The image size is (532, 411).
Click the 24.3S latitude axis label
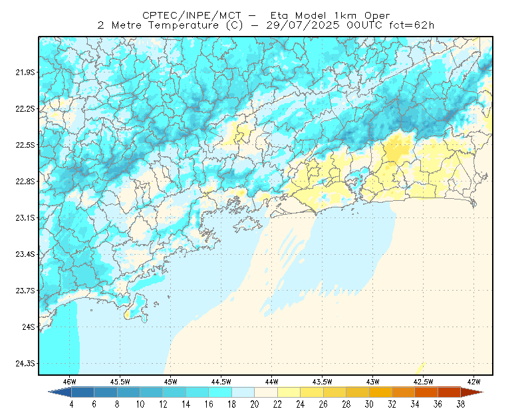click(x=25, y=363)
